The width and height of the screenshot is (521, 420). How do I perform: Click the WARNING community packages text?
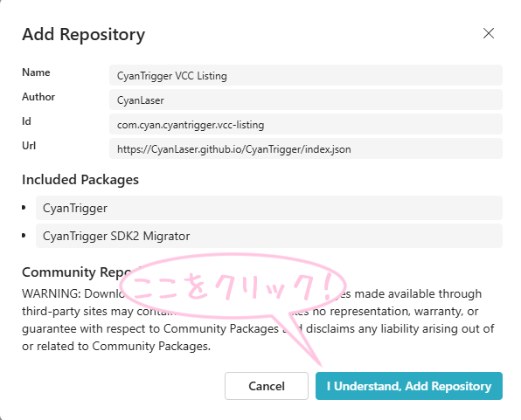coord(258,320)
